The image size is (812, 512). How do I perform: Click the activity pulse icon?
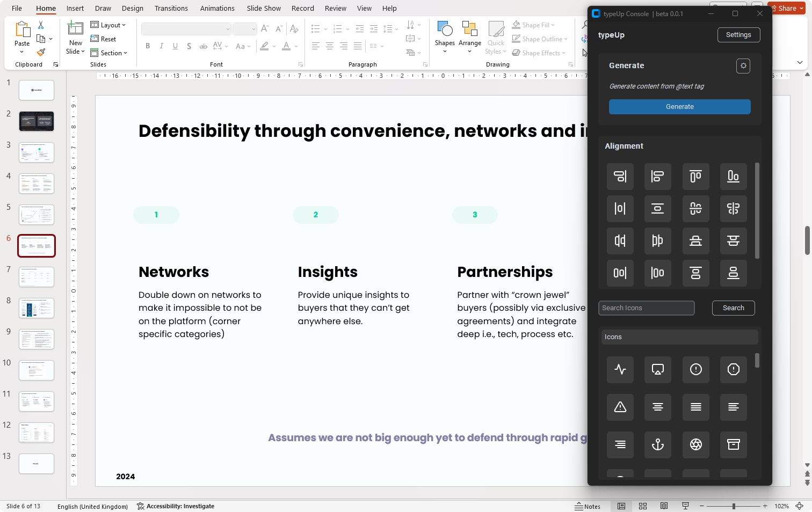coord(620,369)
